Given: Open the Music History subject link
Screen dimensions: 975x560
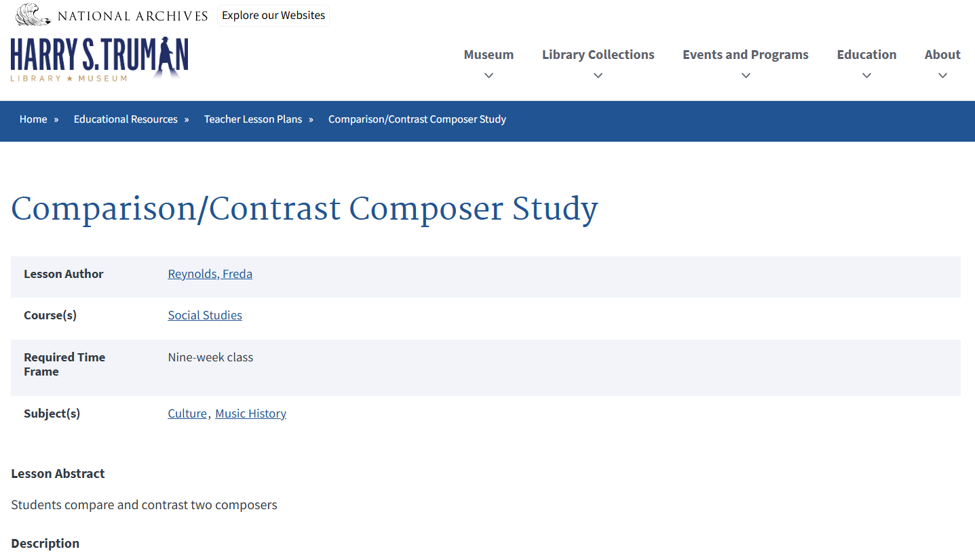Looking at the screenshot, I should (250, 414).
